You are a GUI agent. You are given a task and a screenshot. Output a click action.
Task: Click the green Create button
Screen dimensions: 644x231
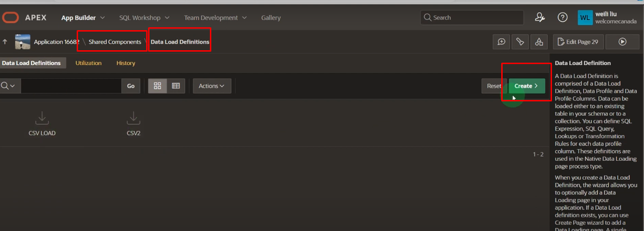tap(527, 86)
